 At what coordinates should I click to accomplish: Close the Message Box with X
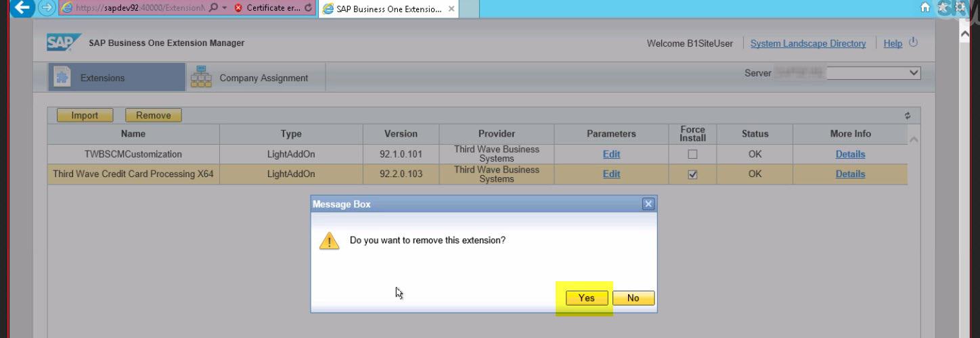click(648, 204)
